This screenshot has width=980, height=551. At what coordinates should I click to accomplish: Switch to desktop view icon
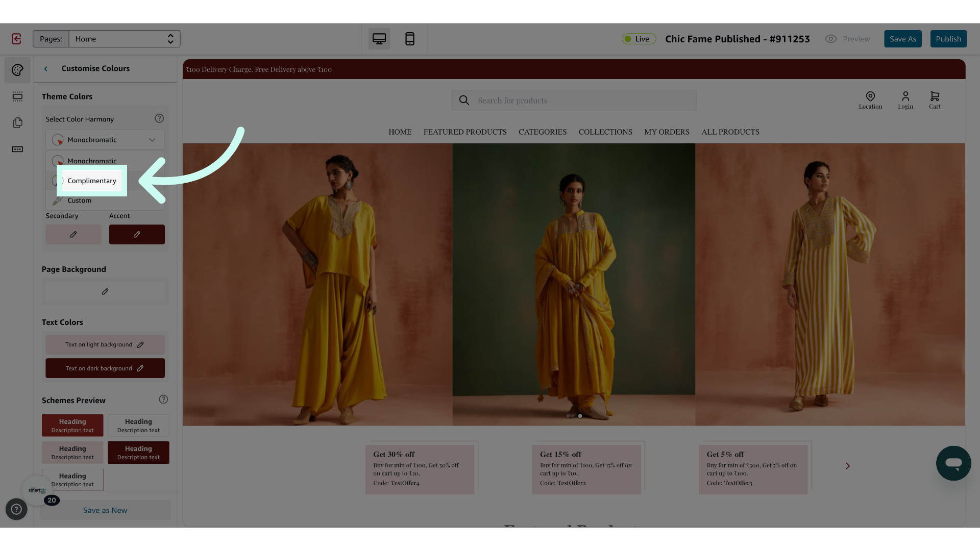pos(379,39)
